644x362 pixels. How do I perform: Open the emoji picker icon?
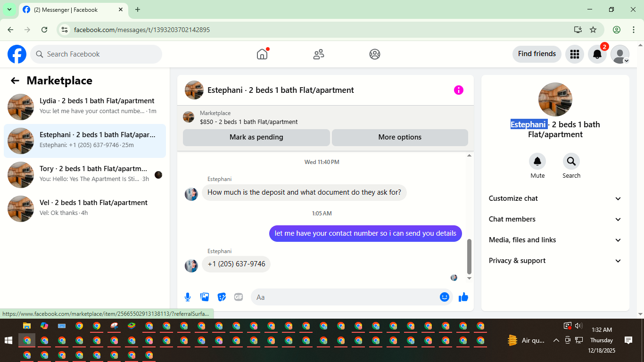coord(444,297)
